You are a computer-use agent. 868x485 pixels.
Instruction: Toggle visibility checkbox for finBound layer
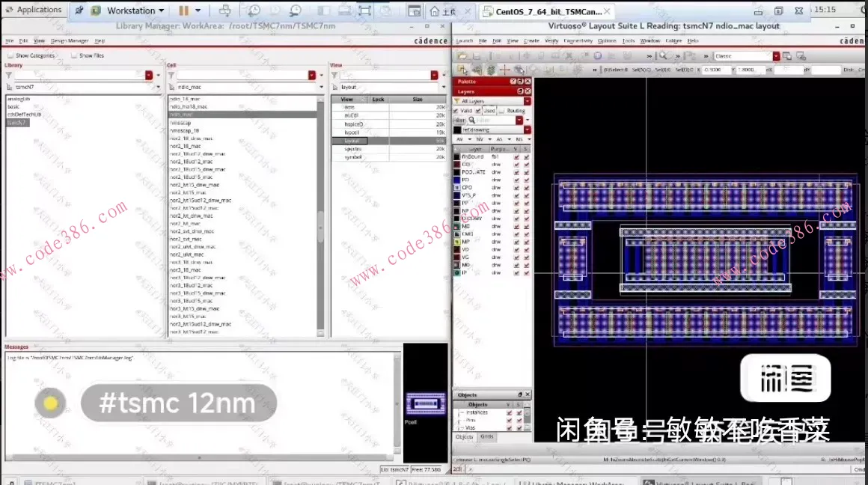pos(516,156)
